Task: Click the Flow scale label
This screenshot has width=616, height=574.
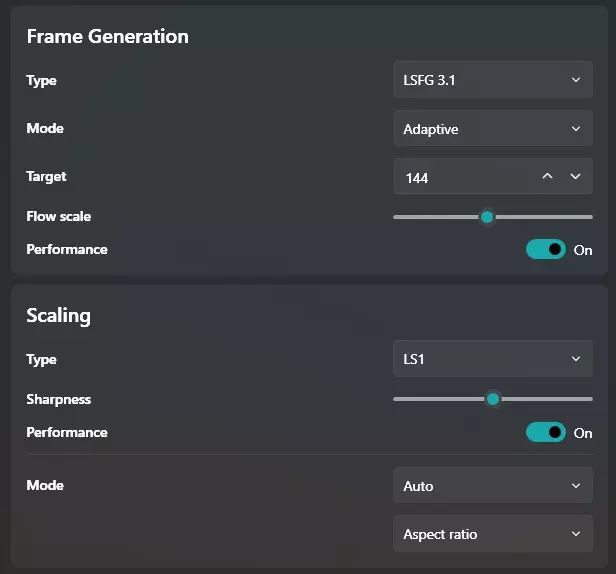Action: [x=59, y=216]
